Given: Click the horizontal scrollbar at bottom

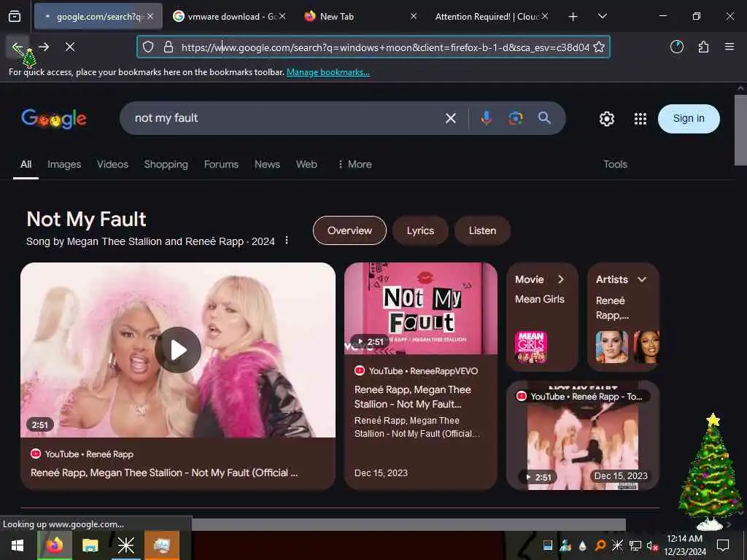Looking at the screenshot, I should 409,524.
